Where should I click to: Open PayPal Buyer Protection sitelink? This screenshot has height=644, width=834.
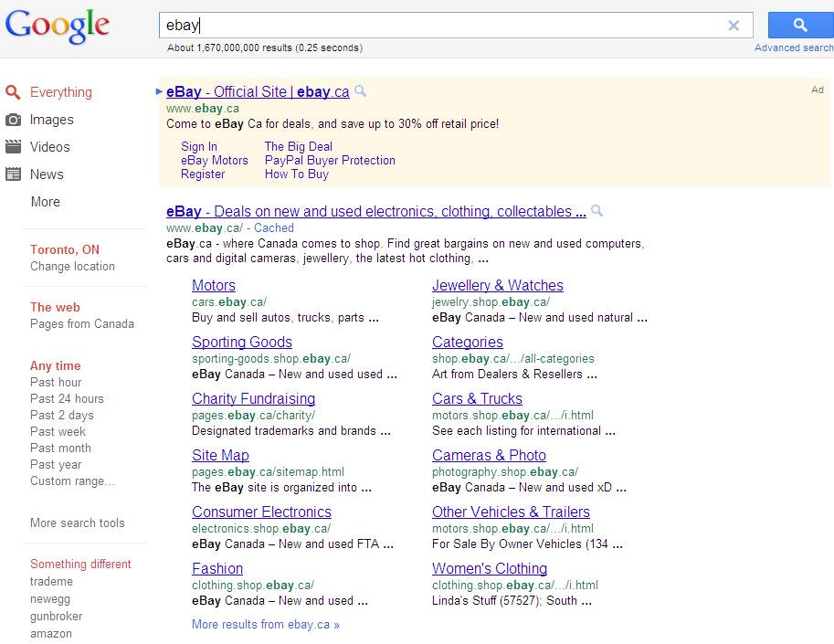click(330, 160)
